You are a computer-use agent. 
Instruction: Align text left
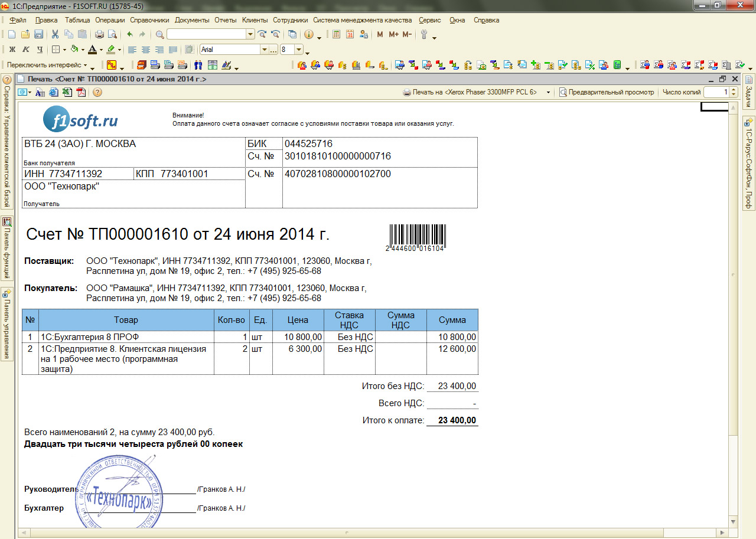[132, 50]
